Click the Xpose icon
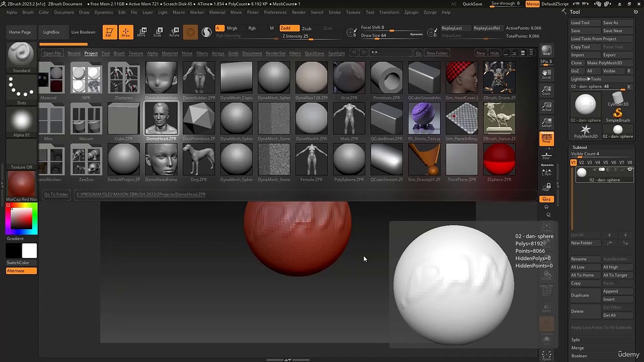 click(x=546, y=356)
